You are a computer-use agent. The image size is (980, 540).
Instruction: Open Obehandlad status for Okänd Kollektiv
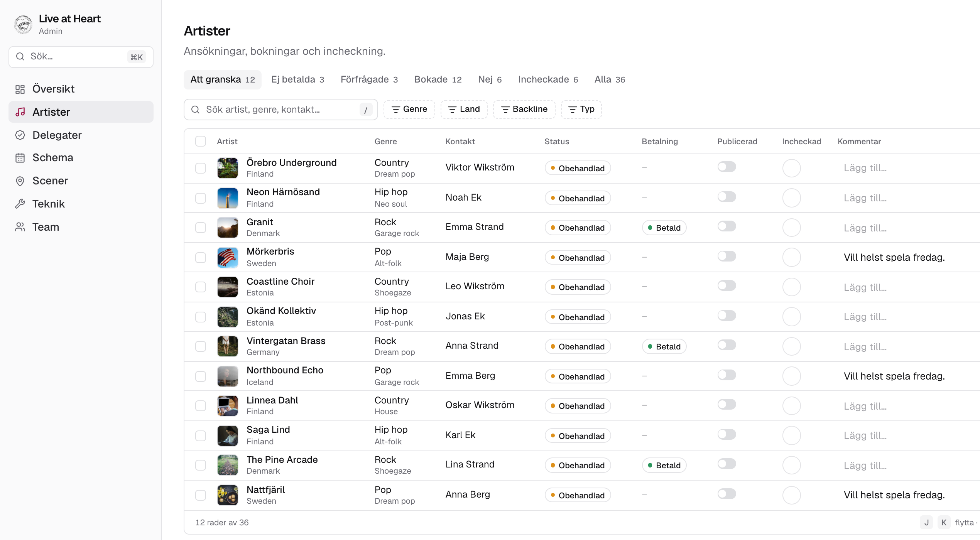578,317
